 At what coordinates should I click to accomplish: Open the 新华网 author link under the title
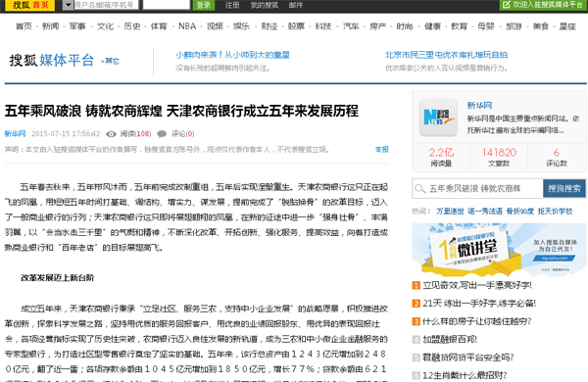coord(15,134)
